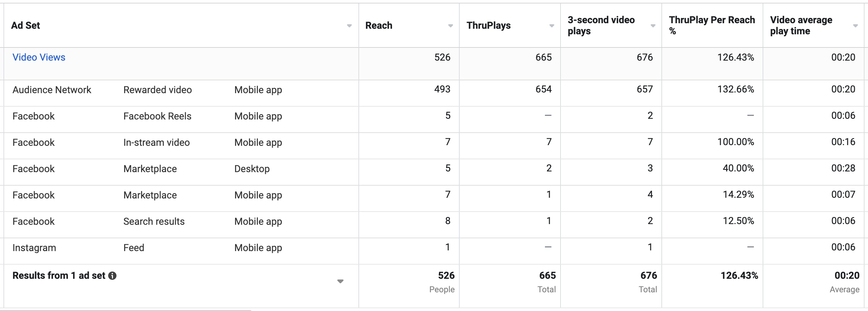Click the Reach column header label

pos(379,25)
